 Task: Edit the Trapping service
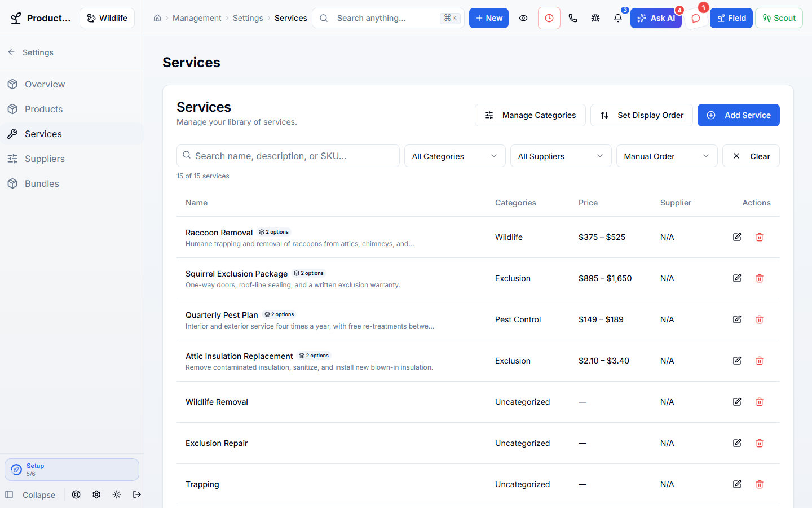[x=737, y=484]
